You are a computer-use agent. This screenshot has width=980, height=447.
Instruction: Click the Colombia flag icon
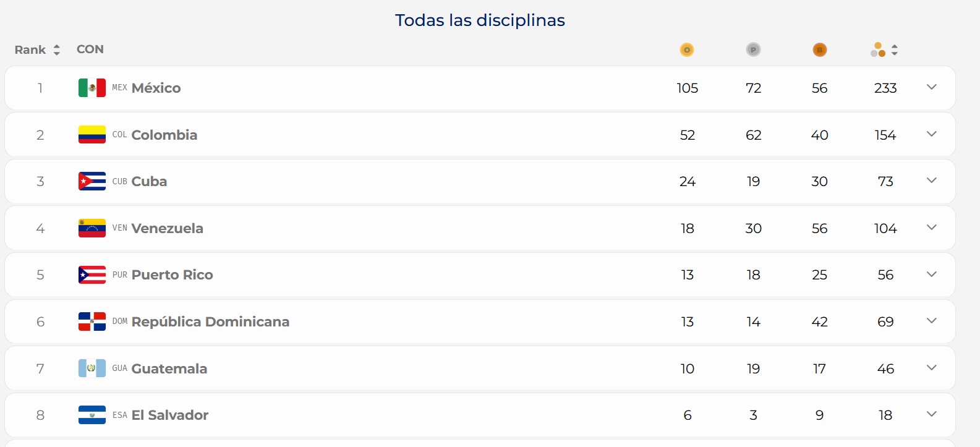pyautogui.click(x=92, y=135)
